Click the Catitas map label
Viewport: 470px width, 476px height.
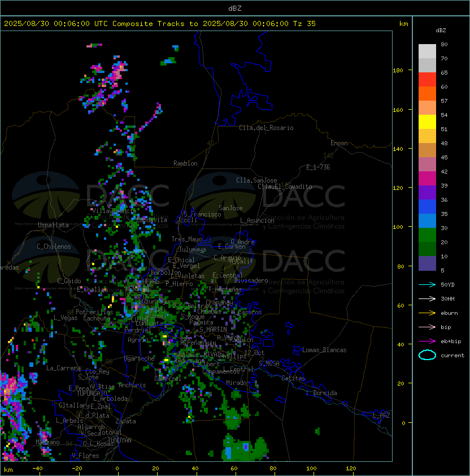click(293, 378)
